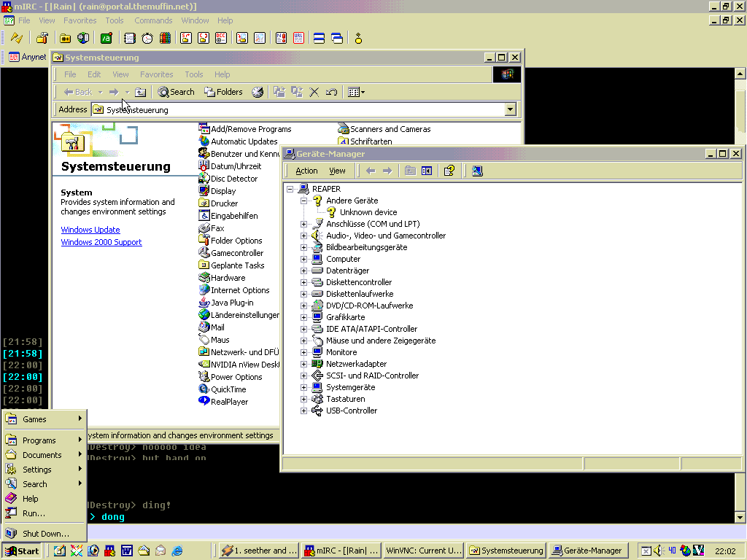Launch Internet Explorer from Quick Launch

[x=177, y=551]
